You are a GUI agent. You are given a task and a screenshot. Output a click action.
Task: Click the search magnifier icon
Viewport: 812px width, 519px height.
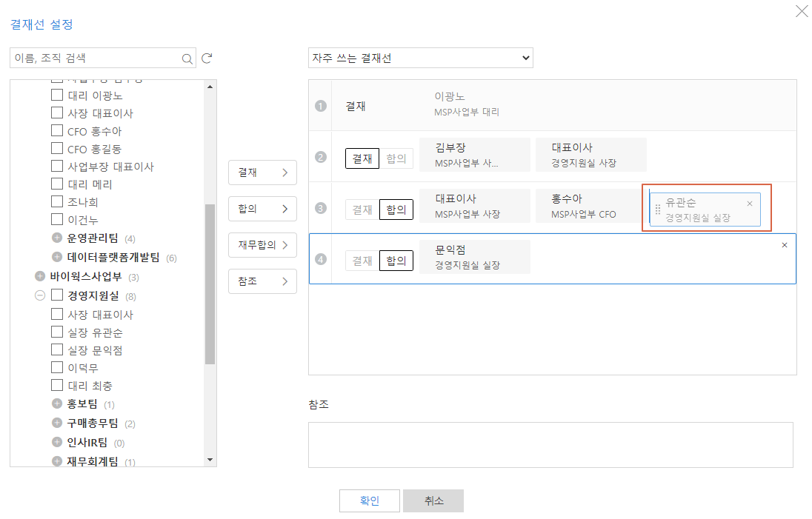(x=187, y=58)
